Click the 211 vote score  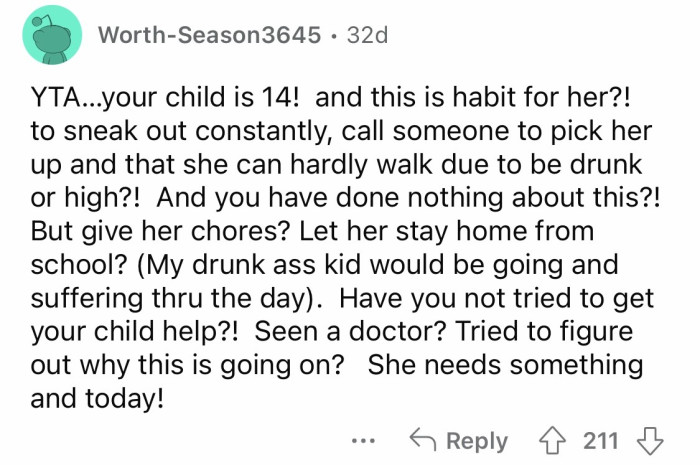tap(601, 441)
